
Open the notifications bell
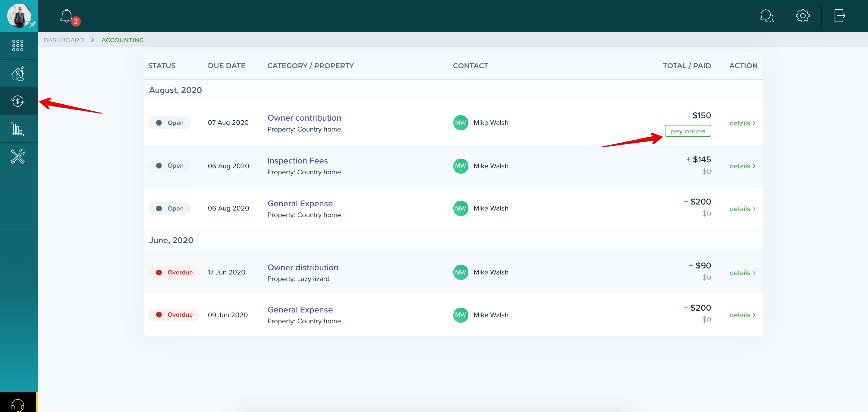click(x=66, y=16)
